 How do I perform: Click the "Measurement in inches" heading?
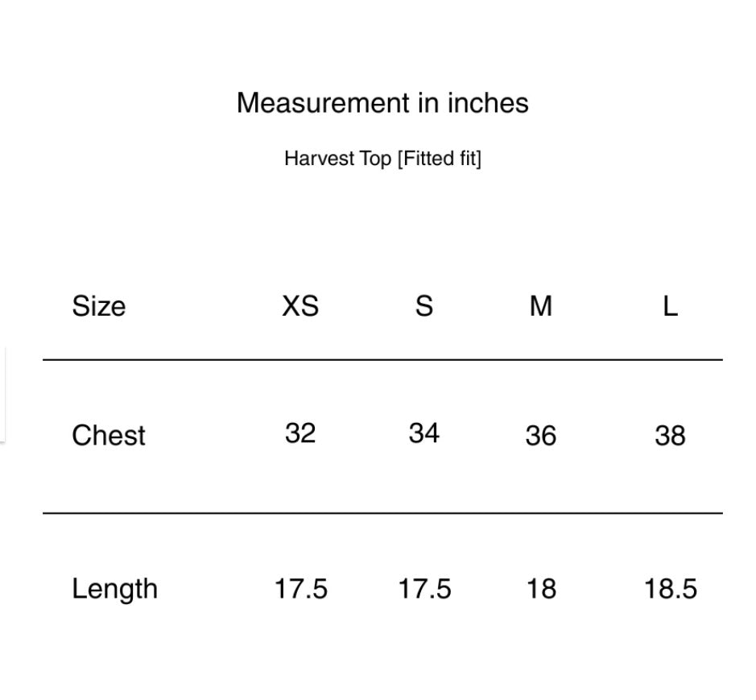pos(382,103)
